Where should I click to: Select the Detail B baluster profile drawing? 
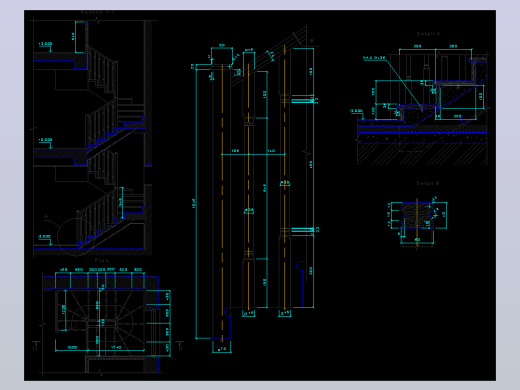tap(417, 223)
